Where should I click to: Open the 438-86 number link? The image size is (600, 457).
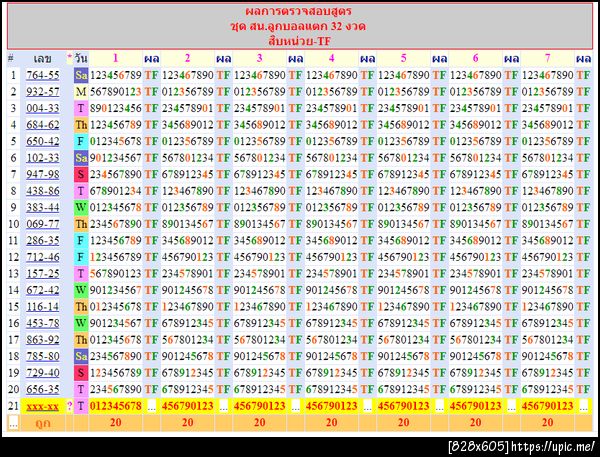(42, 191)
